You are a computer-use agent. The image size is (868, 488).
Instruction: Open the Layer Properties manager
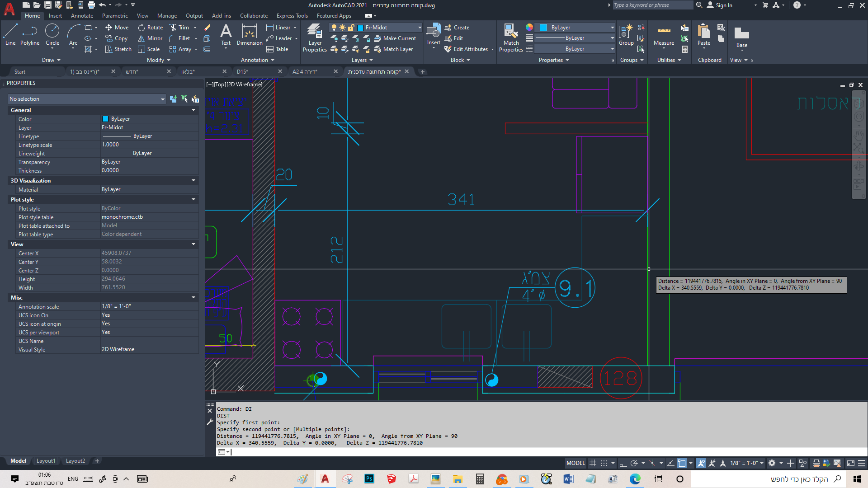[315, 38]
